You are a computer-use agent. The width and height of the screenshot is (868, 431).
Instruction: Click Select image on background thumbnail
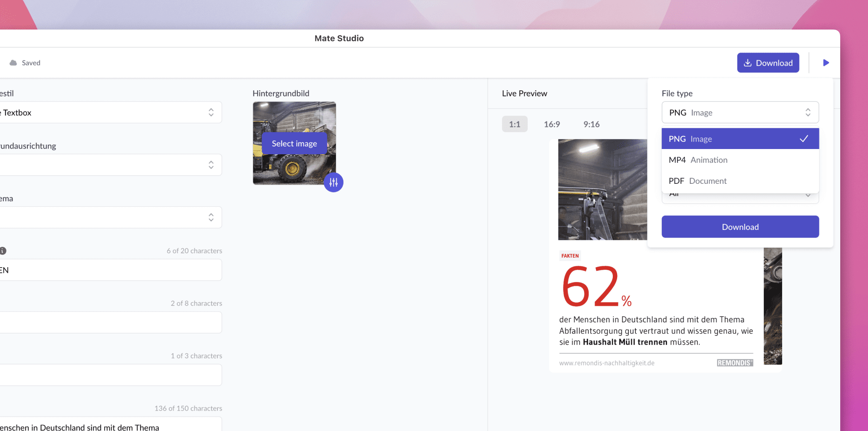tap(294, 143)
